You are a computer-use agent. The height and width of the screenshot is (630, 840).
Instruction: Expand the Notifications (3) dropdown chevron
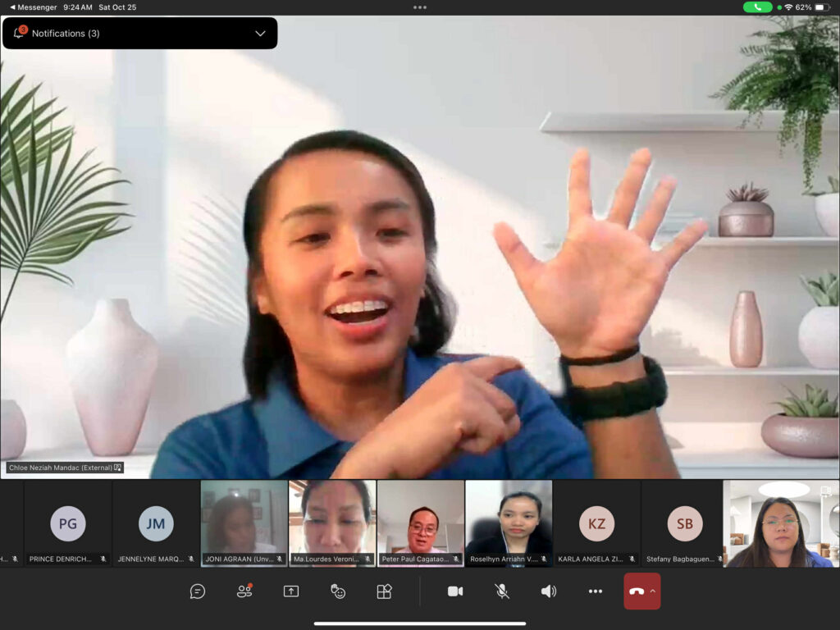[260, 34]
